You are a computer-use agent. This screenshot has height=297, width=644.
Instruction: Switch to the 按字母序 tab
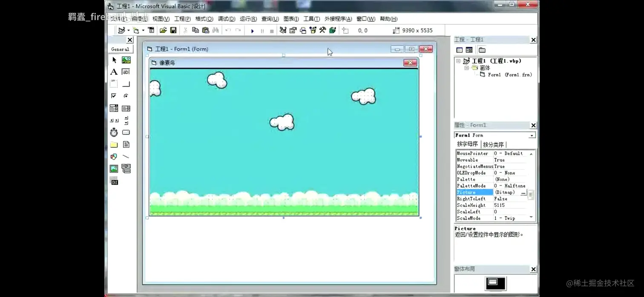point(467,144)
